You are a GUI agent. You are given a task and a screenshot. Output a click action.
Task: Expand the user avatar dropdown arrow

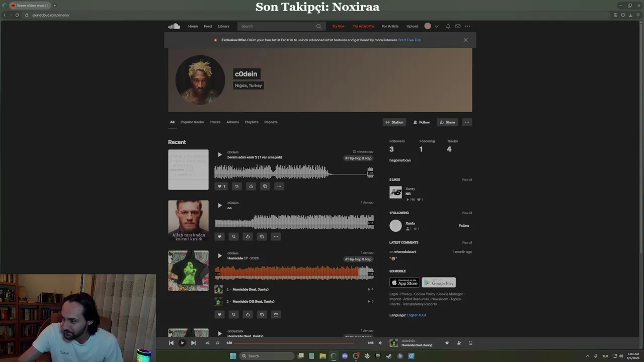pyautogui.click(x=436, y=26)
